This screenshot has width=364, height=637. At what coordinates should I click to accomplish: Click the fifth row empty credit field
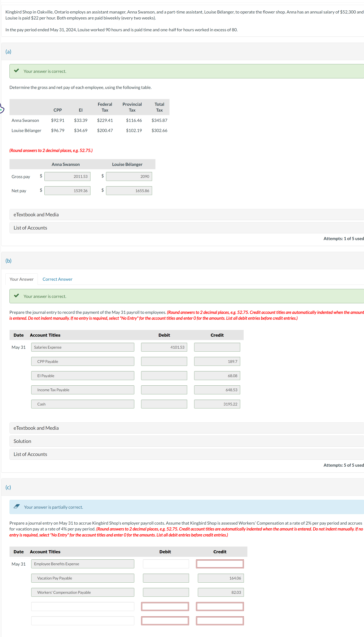[x=220, y=621]
